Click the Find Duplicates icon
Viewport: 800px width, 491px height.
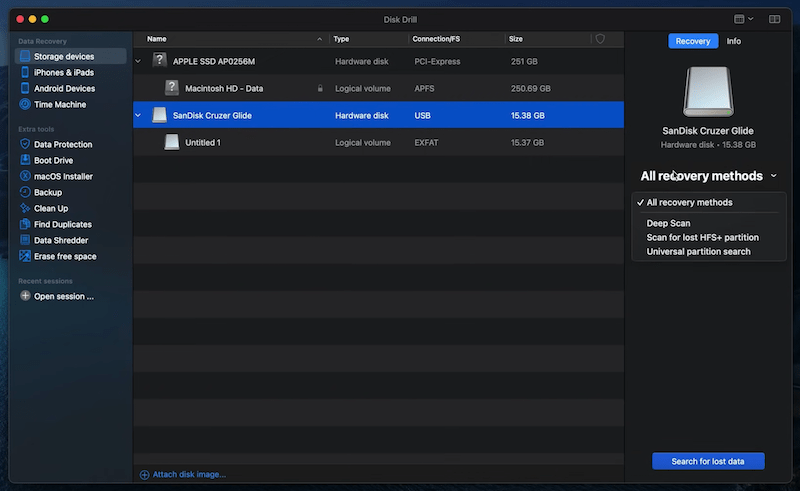[x=25, y=224]
